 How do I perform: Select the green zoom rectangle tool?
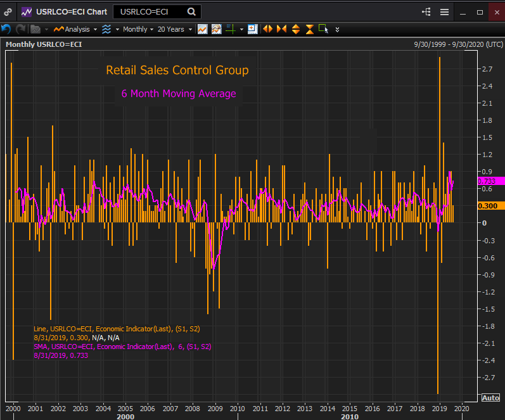(x=323, y=29)
